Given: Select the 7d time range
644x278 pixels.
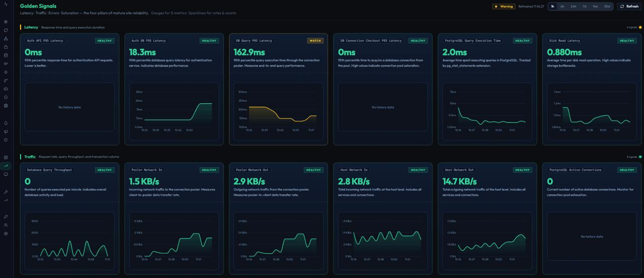Looking at the screenshot, I should pos(585,7).
